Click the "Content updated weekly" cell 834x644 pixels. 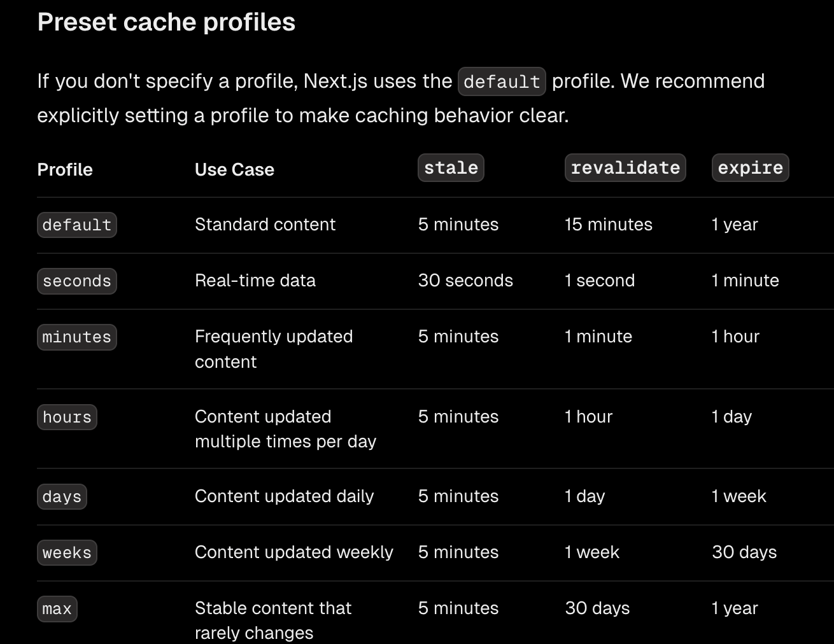pyautogui.click(x=294, y=552)
